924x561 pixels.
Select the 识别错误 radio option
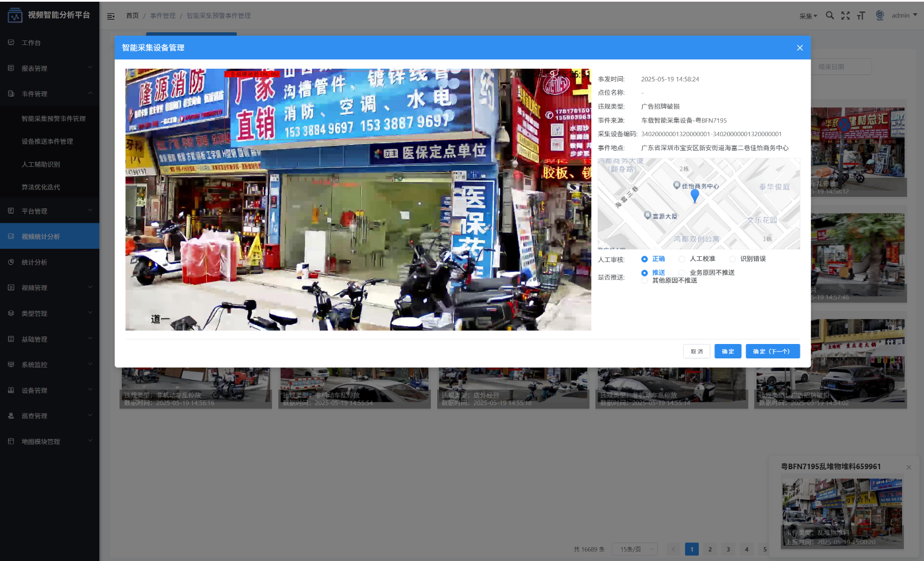732,259
